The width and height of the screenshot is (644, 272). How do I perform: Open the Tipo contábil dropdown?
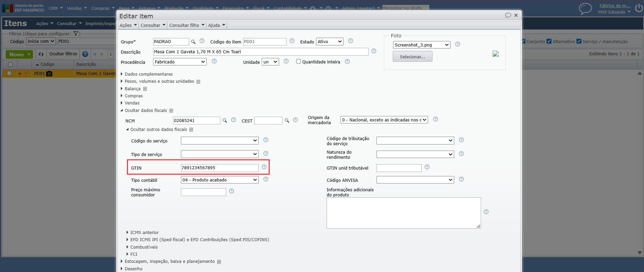pos(220,180)
